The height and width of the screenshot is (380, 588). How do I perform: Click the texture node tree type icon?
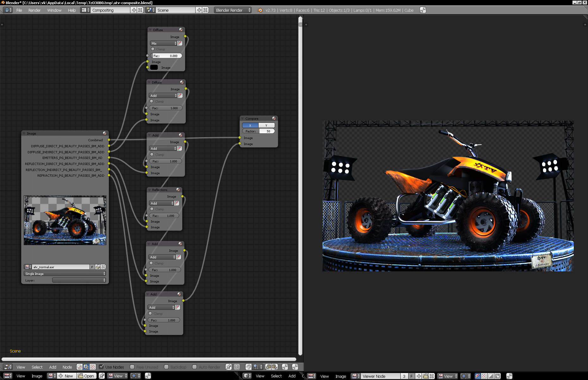92,367
